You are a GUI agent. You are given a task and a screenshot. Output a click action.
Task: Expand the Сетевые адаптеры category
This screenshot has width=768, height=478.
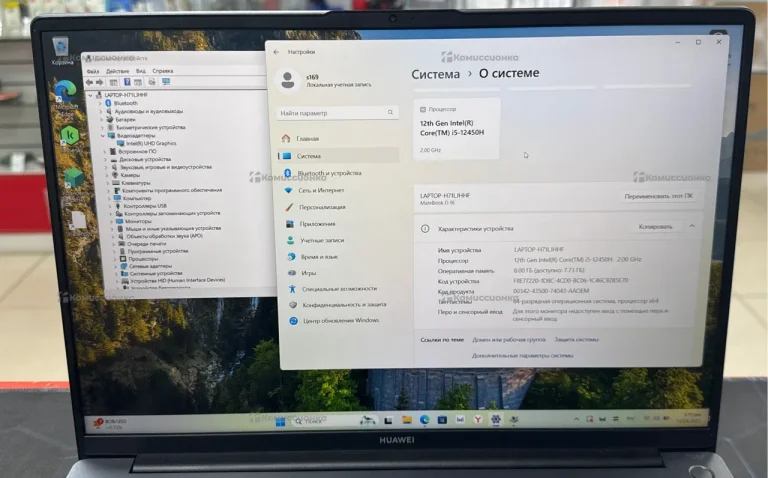tap(117, 266)
